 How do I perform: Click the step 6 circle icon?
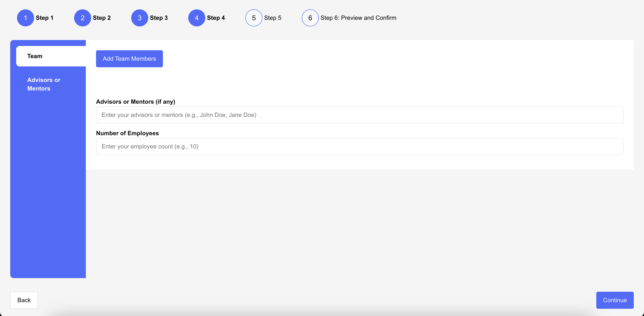coord(310,18)
